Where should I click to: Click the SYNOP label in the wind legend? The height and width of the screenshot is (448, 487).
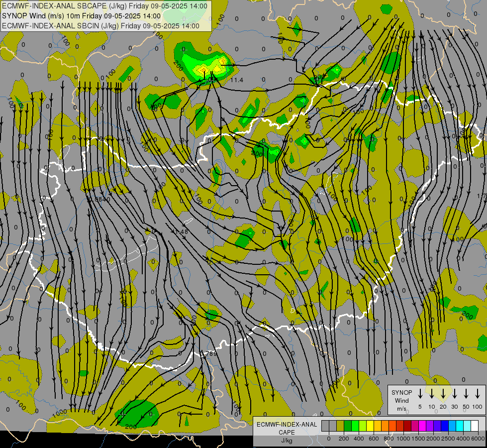401,392
